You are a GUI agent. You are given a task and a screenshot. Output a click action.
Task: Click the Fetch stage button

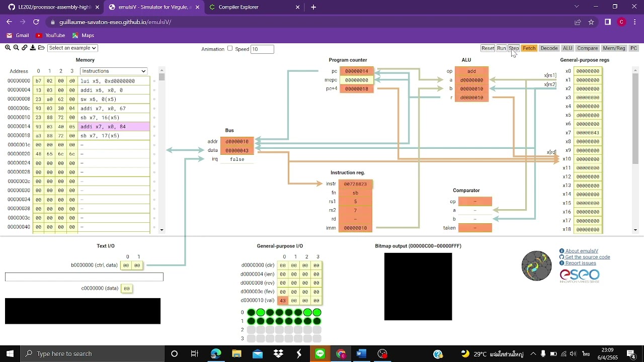(529, 48)
